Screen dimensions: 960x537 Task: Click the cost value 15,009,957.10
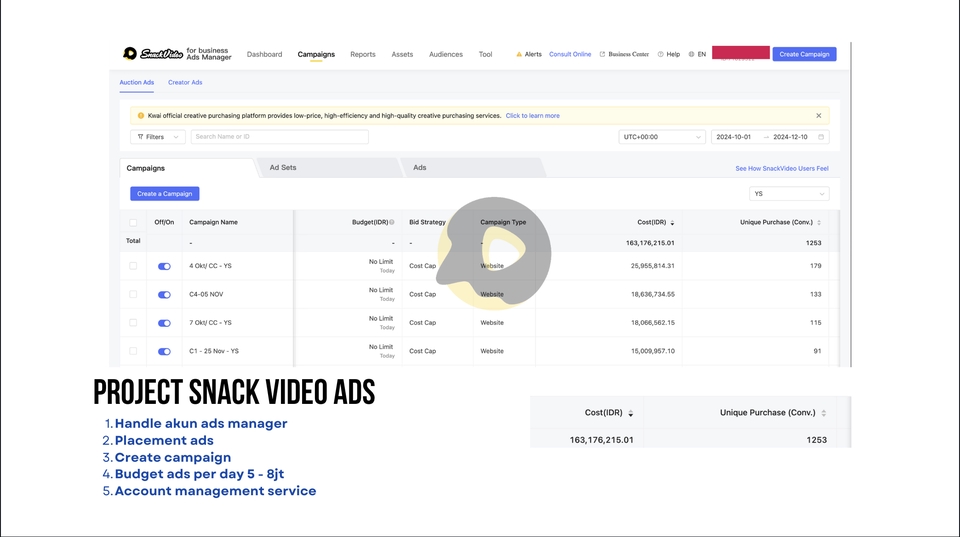(x=653, y=351)
